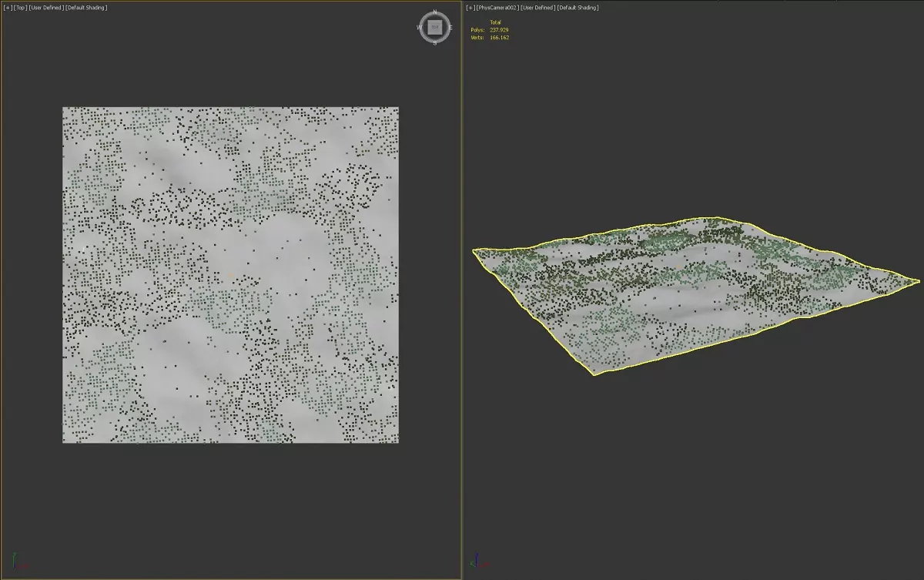Click the S compass point on the ViewCube
924x580 pixels.
(435, 42)
